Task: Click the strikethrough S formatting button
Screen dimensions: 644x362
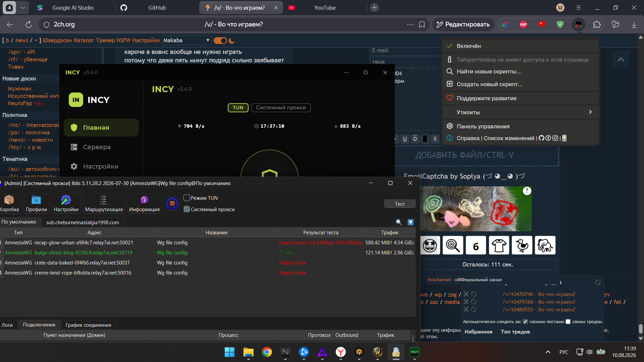Action: point(435,139)
